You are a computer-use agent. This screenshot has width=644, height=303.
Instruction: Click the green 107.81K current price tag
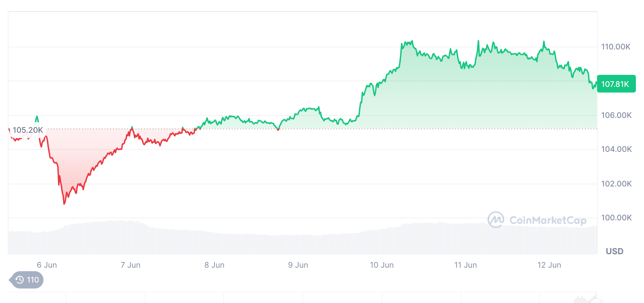[x=616, y=84]
